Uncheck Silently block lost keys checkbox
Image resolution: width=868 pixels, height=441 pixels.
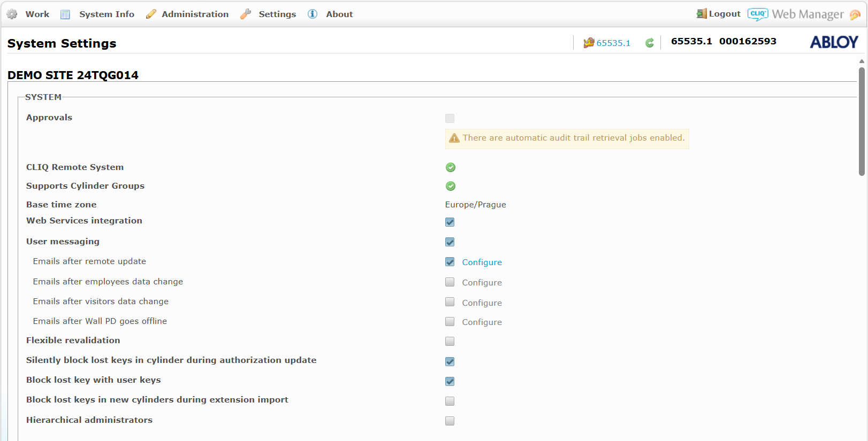[450, 361]
